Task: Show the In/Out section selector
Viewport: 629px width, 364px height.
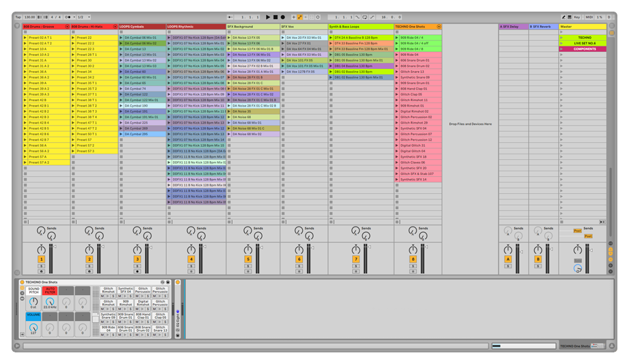Action: pyautogui.click(x=611, y=243)
